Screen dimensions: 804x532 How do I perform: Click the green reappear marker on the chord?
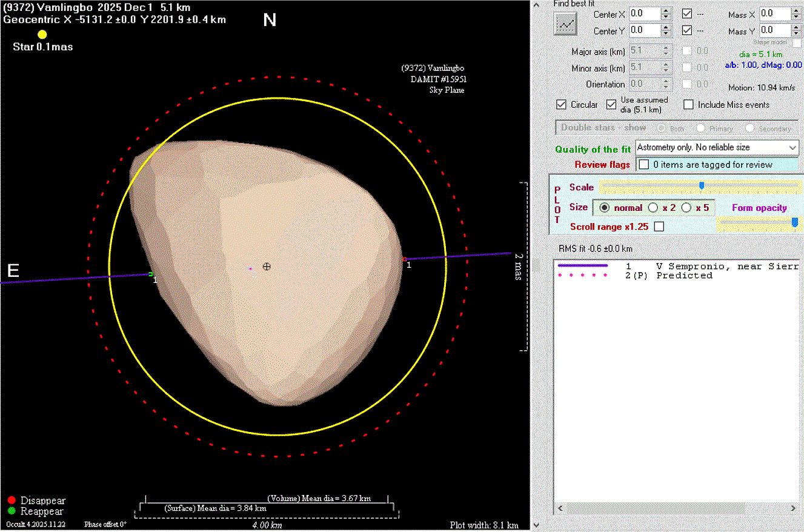[150, 274]
